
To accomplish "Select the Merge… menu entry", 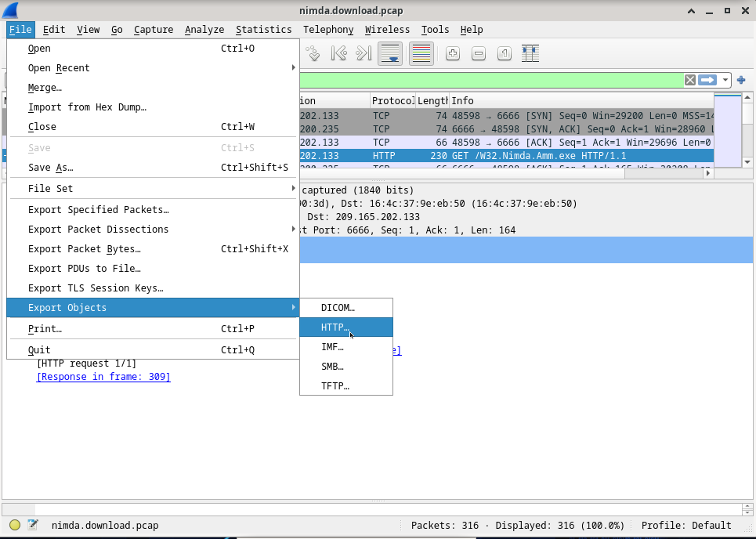I will tap(153, 88).
